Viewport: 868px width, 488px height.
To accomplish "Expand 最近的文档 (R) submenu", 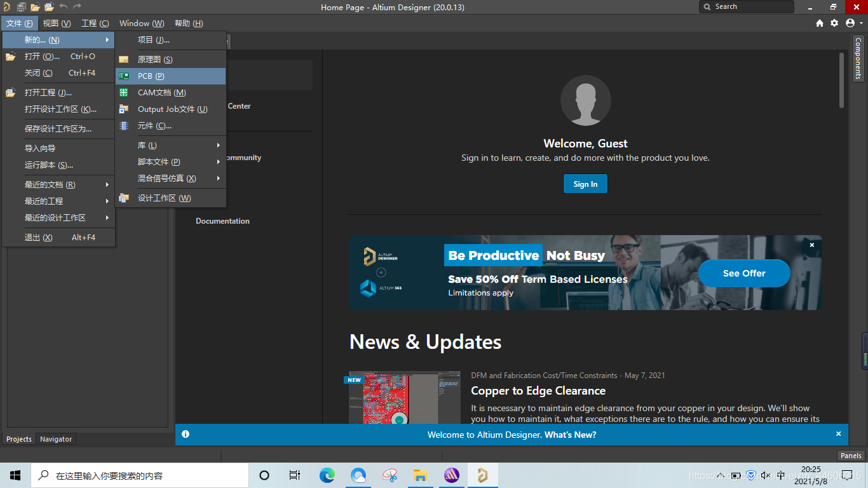I will (58, 185).
